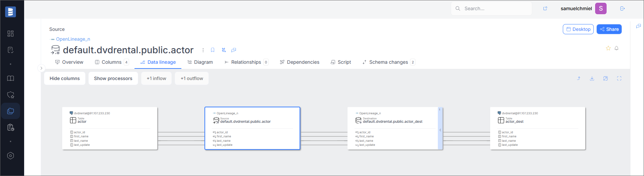Click the logout icon in top bar
The width and height of the screenshot is (644, 176).
623,8
